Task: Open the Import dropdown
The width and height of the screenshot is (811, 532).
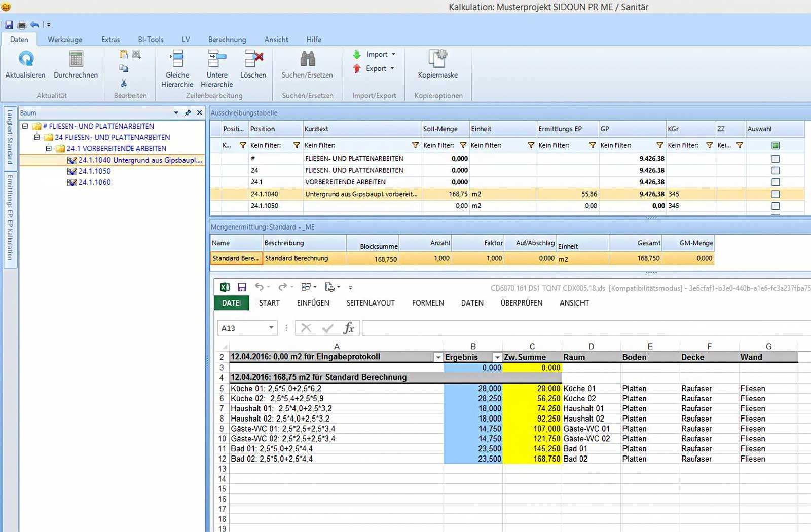Action: (378, 54)
